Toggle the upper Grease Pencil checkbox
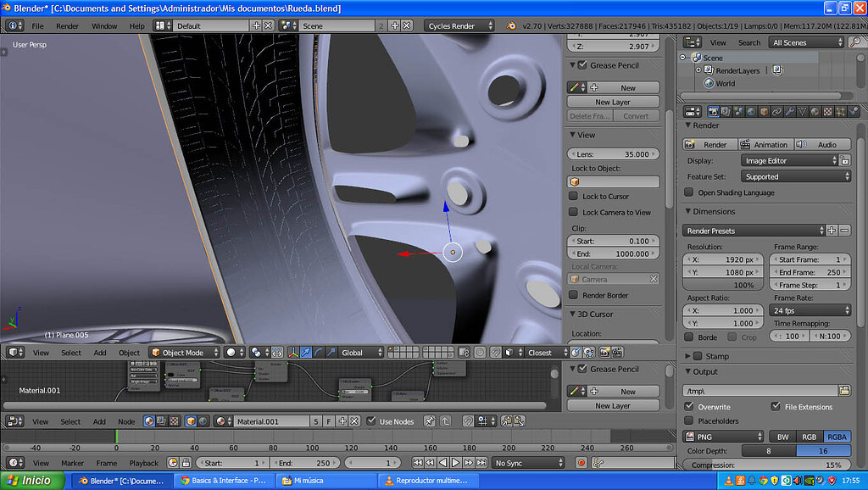This screenshot has width=868, height=490. pos(582,64)
